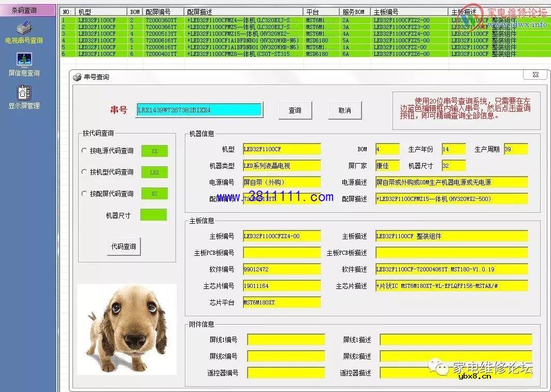Image resolution: width=551 pixels, height=392 pixels.
Task: Click the 串号查询 dialog title icon
Action: point(77,77)
